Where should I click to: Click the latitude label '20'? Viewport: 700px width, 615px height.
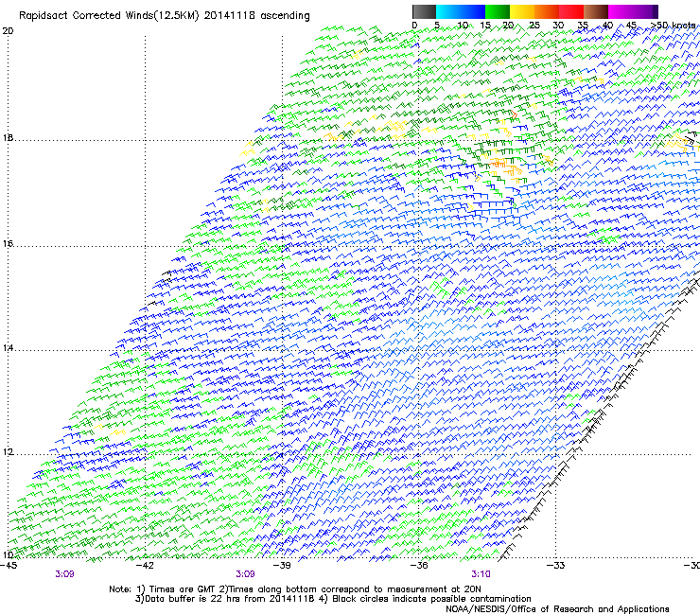tap(8, 31)
